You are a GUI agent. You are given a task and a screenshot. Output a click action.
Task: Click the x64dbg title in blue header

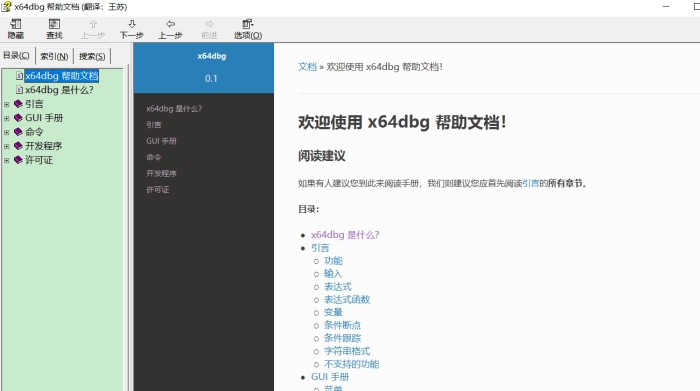click(x=212, y=56)
